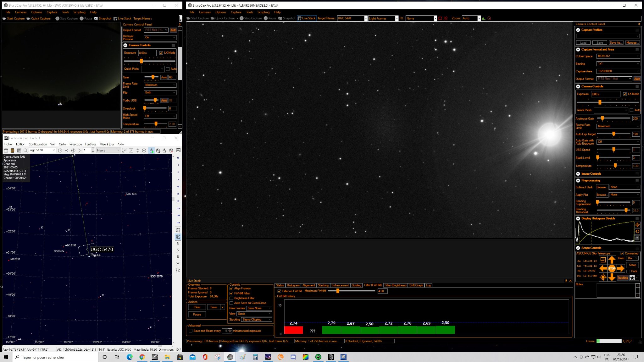Open the Raw Frames Save None dropdown
644x362 pixels.
click(259, 308)
